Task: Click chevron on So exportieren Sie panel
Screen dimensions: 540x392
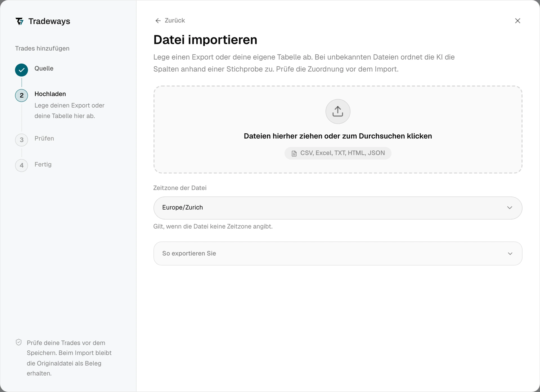Action: [510, 254]
